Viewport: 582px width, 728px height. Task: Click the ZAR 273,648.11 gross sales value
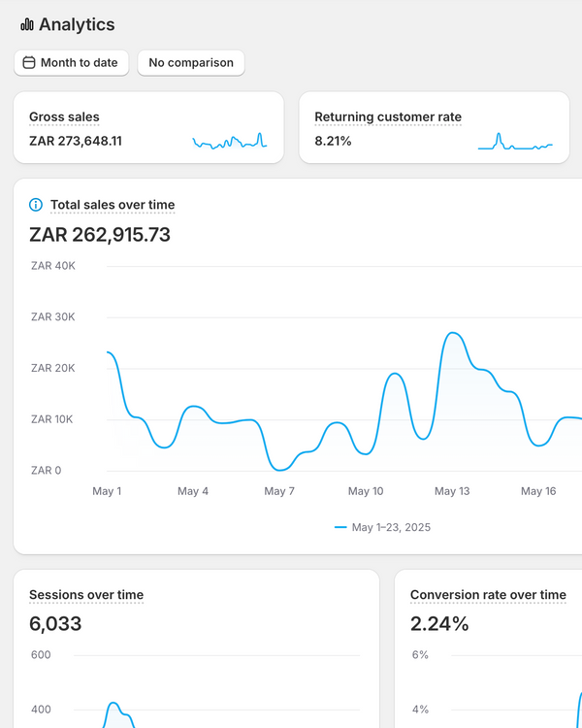(76, 142)
